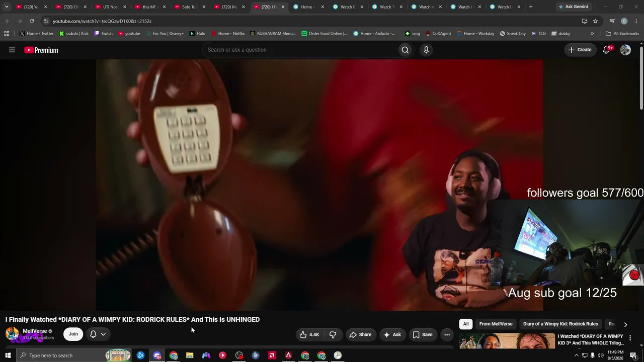The height and width of the screenshot is (362, 644).
Task: Open Windows action center notifications
Action: (633, 355)
